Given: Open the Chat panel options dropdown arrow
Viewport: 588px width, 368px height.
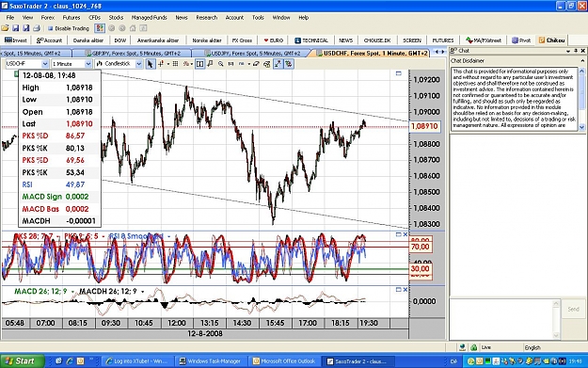Looking at the screenshot, I should 568,51.
